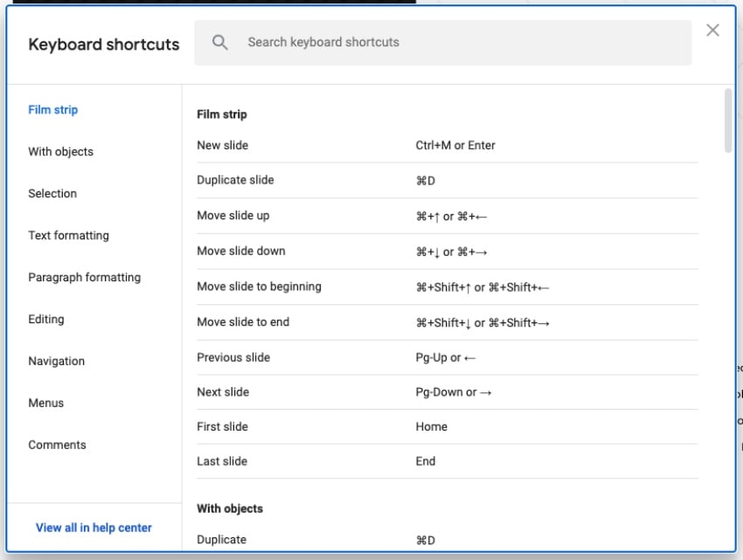This screenshot has width=743, height=560.
Task: Open View all in help center link
Action: tap(94, 528)
